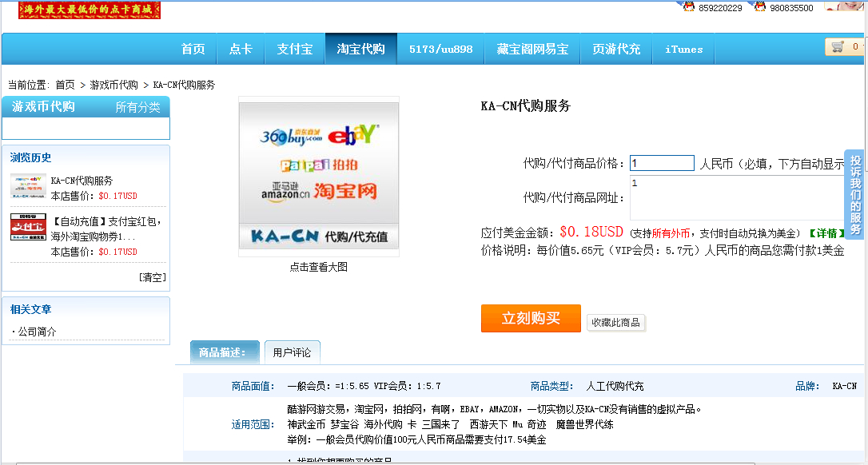868x465 pixels.
Task: Select the 商品描述 tab
Action: pos(224,352)
